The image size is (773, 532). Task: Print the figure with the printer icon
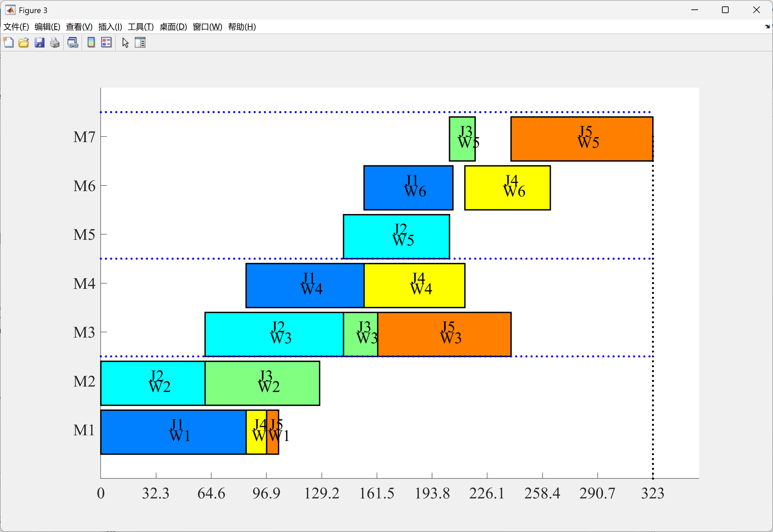[x=55, y=43]
